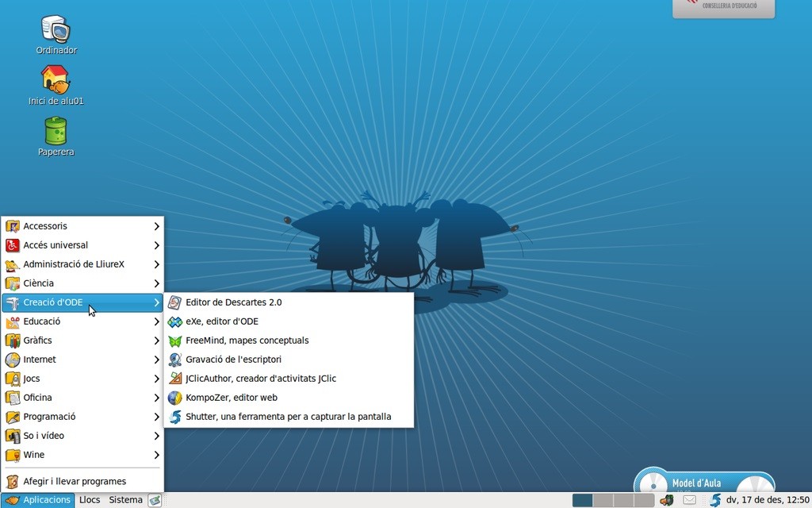Click the Programació menu label
The height and width of the screenshot is (508, 812).
[49, 417]
